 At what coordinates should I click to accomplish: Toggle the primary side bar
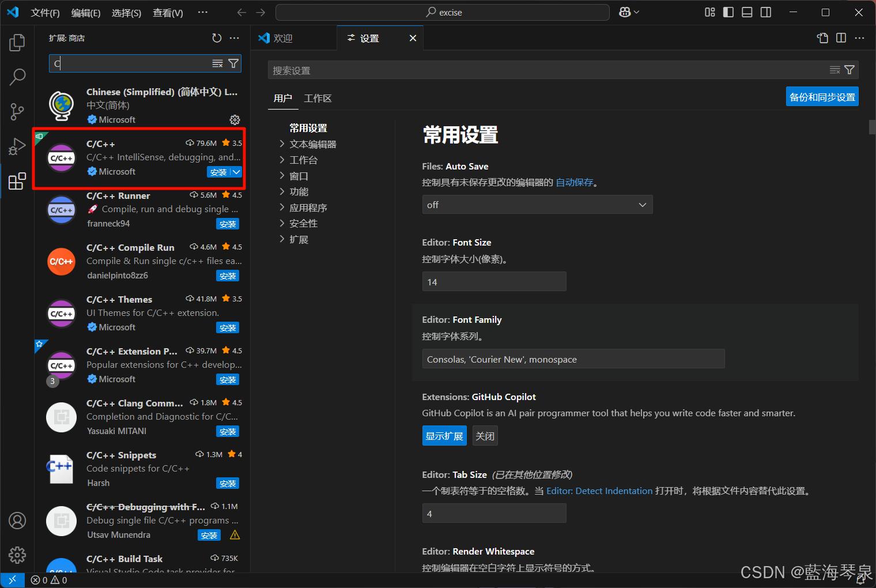[x=728, y=12]
